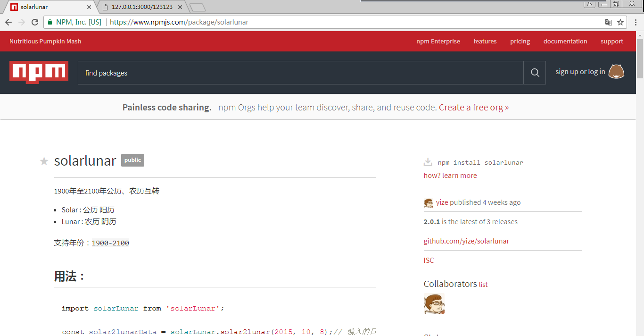Image resolution: width=644 pixels, height=336 pixels.
Task: Click the Solar : 公历 阳历 list item
Action: pyautogui.click(x=88, y=210)
